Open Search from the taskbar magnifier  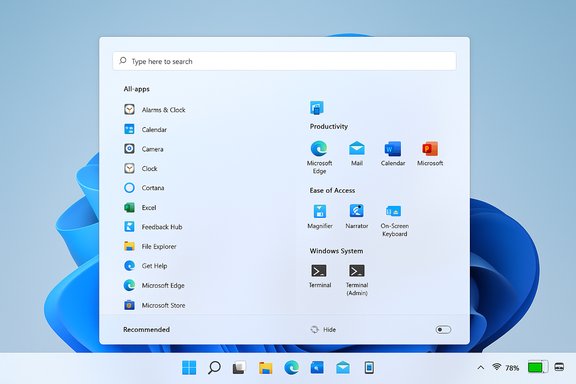tap(214, 367)
